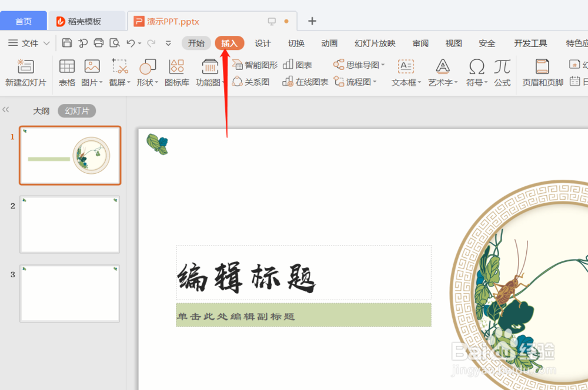The width and height of the screenshot is (588, 390).
Task: Expand the quick access toolbar dropdown
Action: point(168,43)
